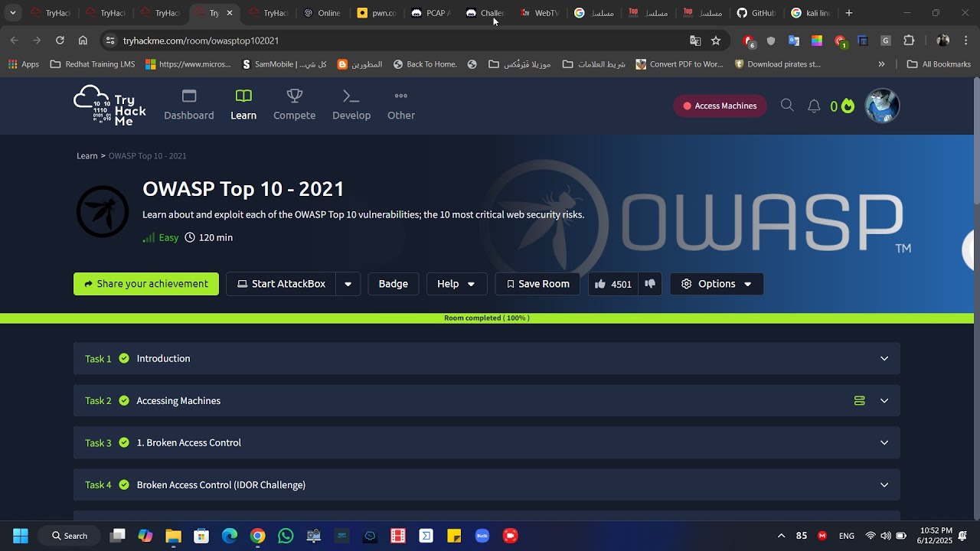Expand Task 4 IDOR Challenge
This screenshot has width=980, height=551.
click(487, 485)
